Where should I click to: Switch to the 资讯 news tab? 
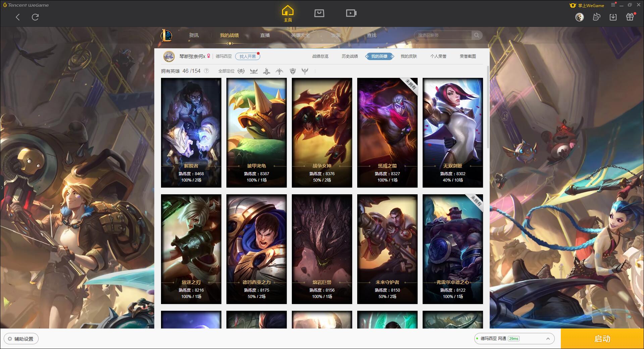pos(194,35)
